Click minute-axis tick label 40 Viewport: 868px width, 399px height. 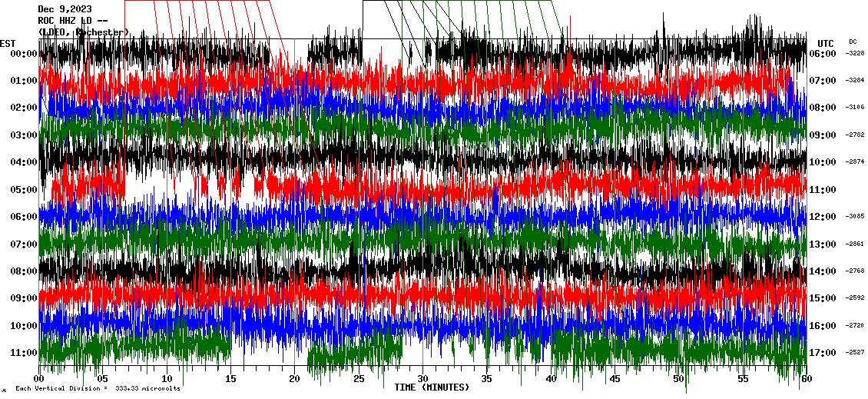[x=551, y=379]
